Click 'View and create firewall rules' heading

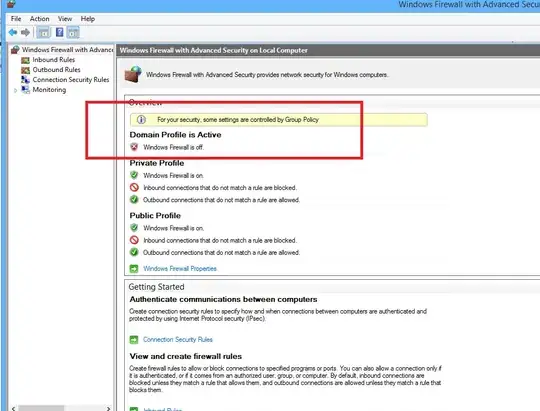coord(186,356)
